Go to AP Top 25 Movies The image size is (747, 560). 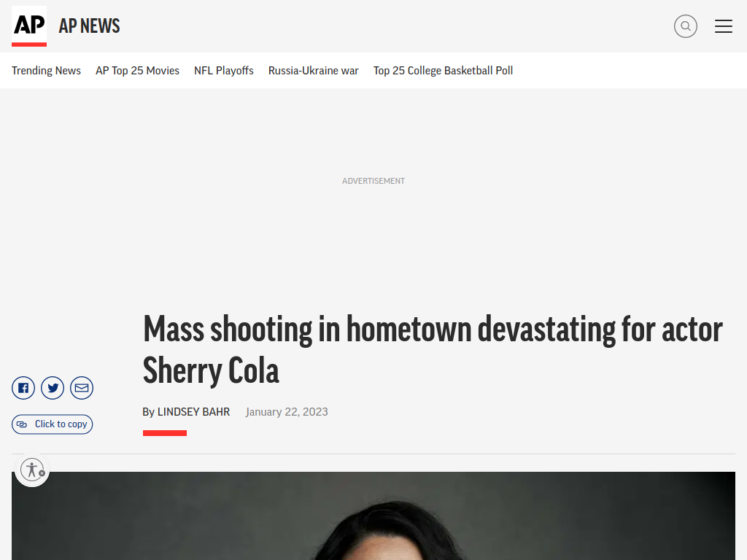click(137, 71)
